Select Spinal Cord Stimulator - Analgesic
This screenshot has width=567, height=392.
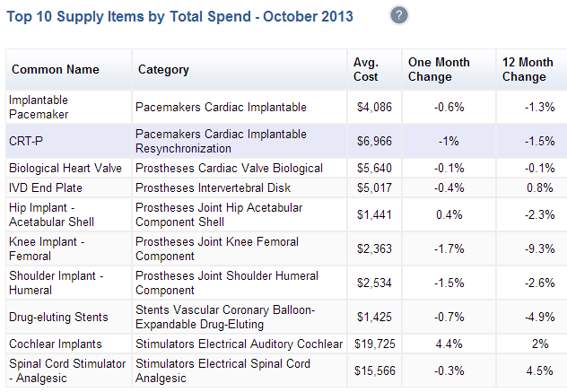point(66,370)
